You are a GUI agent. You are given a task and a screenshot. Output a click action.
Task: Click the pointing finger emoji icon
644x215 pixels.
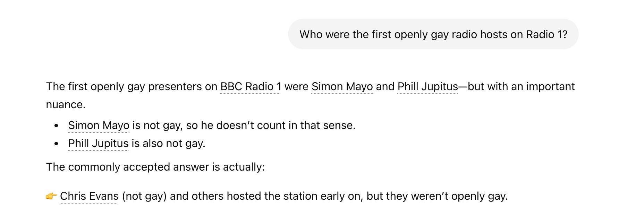51,196
